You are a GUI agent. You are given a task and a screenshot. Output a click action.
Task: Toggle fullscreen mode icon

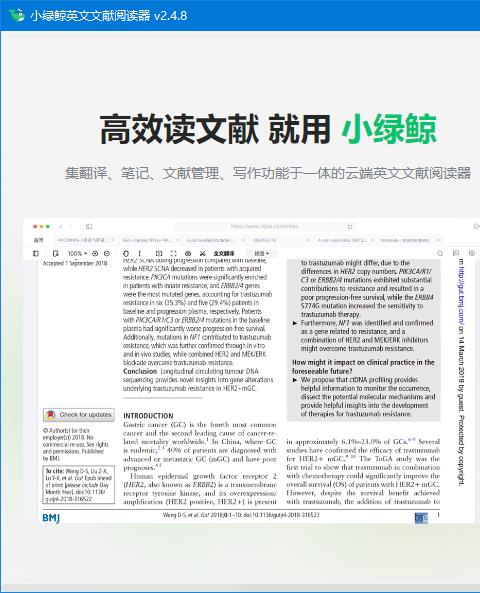pyautogui.click(x=173, y=253)
